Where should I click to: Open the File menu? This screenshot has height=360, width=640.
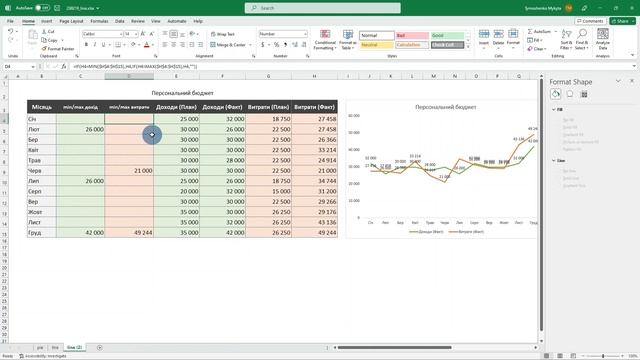[10, 21]
